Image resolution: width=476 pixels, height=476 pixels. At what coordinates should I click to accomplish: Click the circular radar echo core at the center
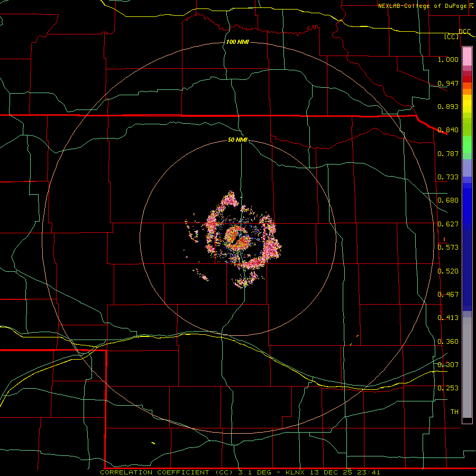pos(238,238)
